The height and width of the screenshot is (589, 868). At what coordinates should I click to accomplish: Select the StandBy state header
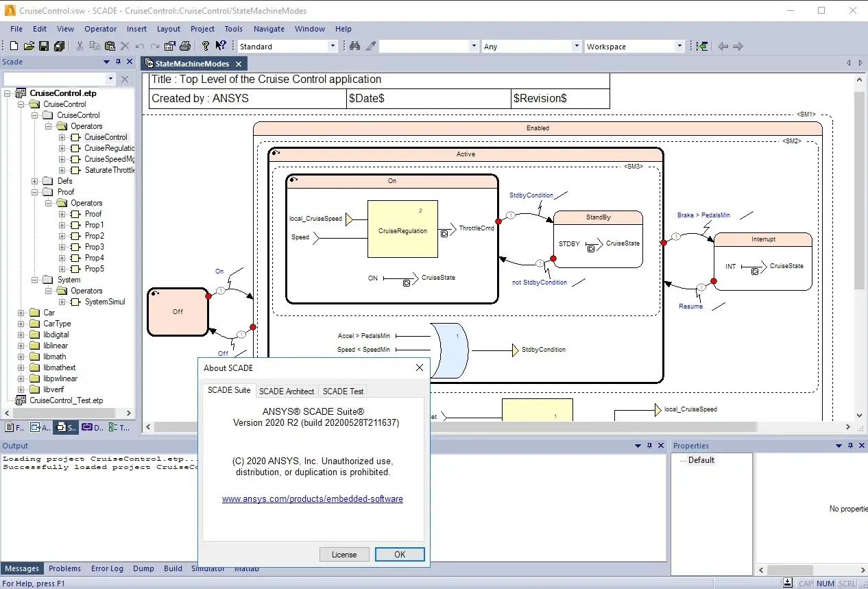tap(598, 217)
